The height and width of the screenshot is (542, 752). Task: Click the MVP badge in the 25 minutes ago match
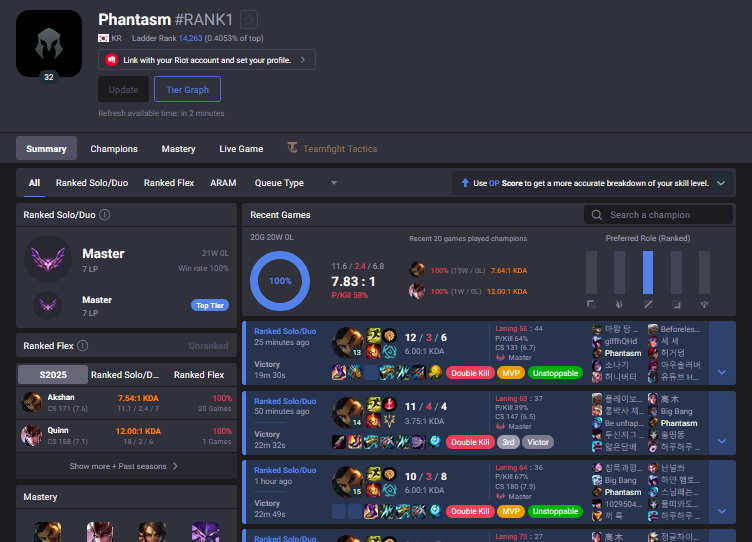click(511, 373)
